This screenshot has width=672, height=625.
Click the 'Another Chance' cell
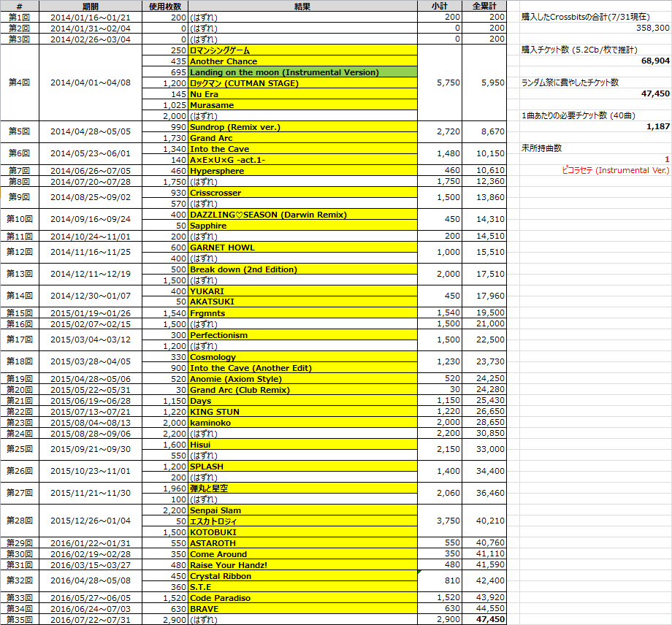pyautogui.click(x=302, y=61)
